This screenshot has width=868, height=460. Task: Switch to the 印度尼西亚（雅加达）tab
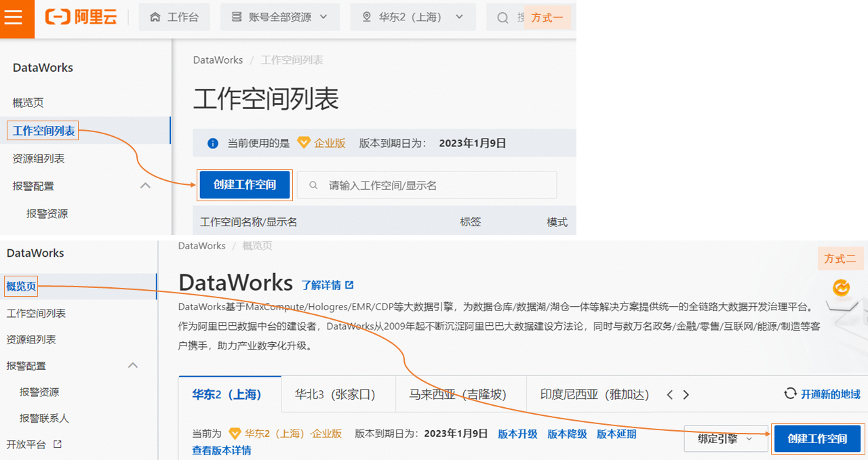pos(595,394)
